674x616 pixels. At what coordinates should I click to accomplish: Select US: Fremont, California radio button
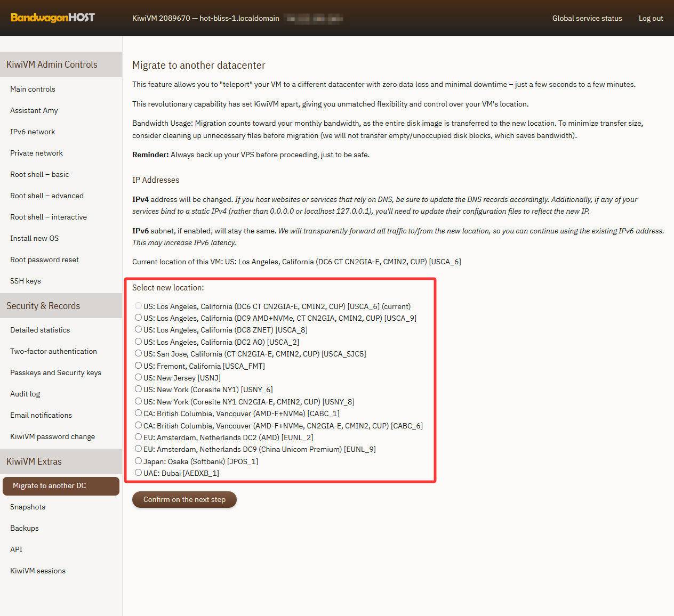click(139, 366)
